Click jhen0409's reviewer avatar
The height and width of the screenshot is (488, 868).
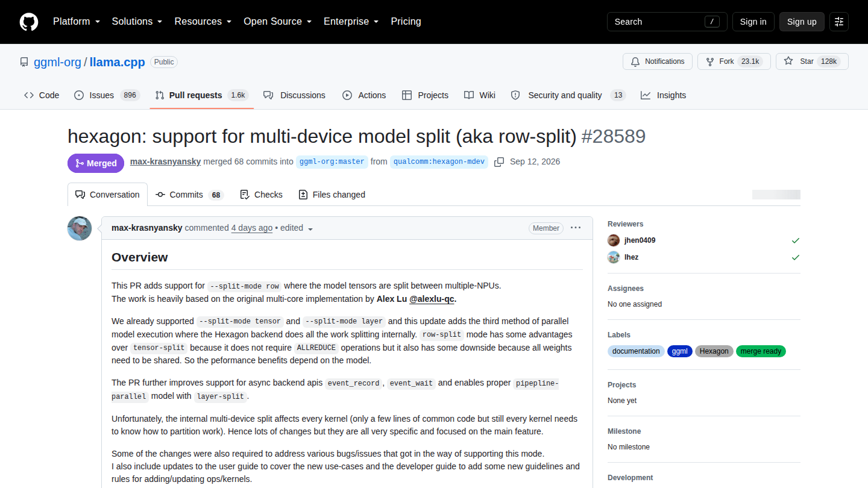coord(614,240)
